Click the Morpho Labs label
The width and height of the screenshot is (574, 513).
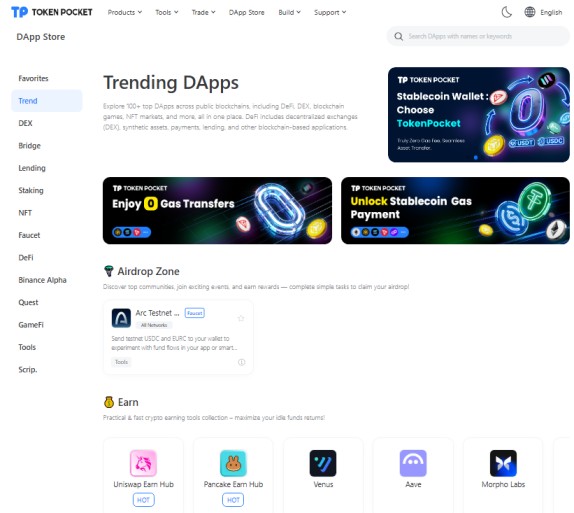pyautogui.click(x=503, y=484)
